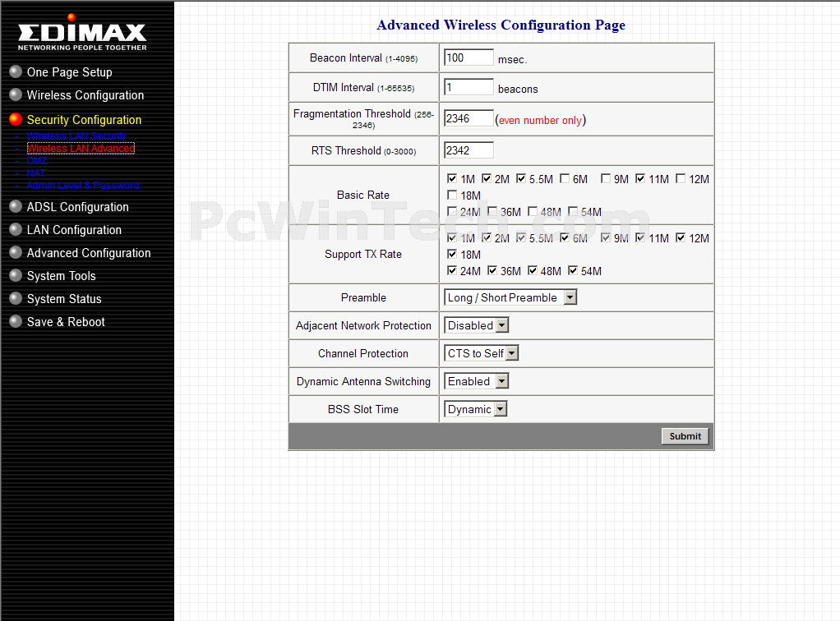
Task: Enable Basic Rate 18M checkbox
Action: (x=452, y=195)
